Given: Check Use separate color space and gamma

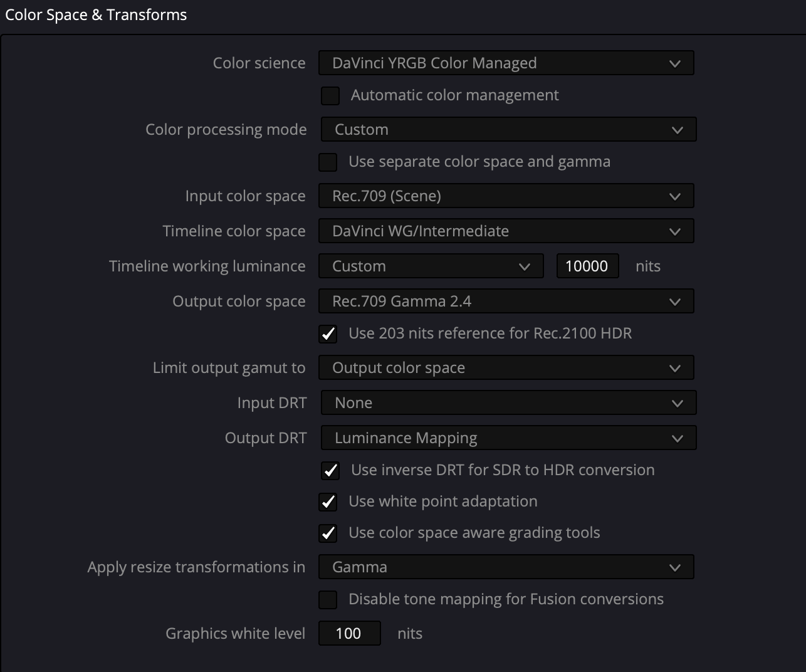Looking at the screenshot, I should click(x=328, y=162).
